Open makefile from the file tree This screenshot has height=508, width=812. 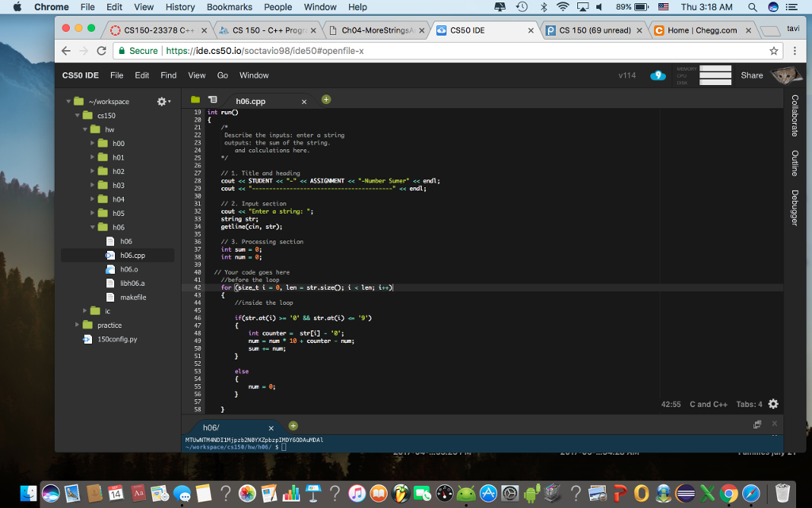[x=132, y=297]
